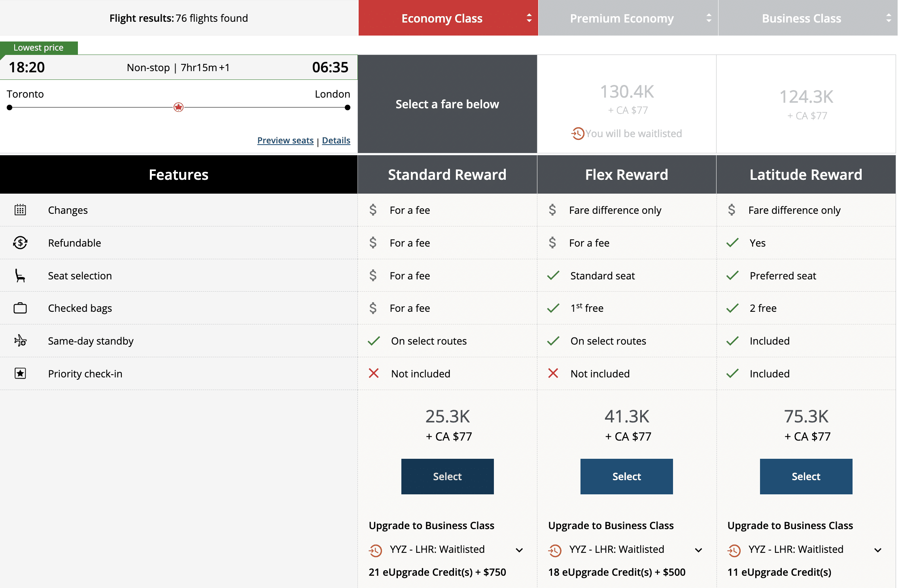This screenshot has width=900, height=588.
Task: Open the Preview seats link
Action: click(285, 140)
